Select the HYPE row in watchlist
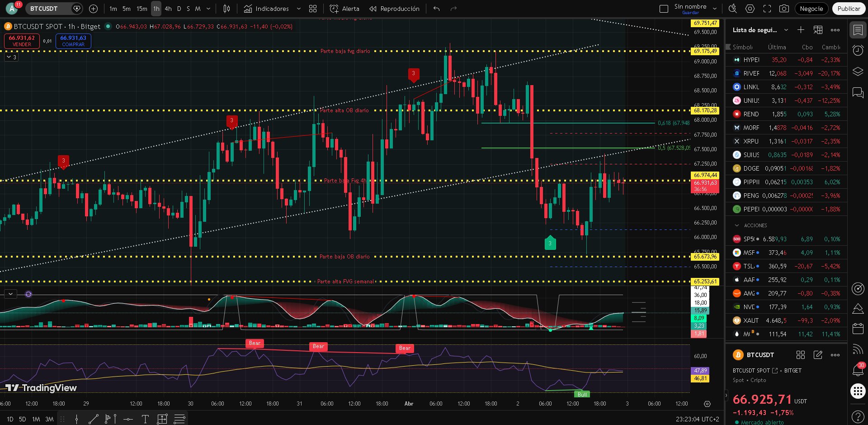Screen dimensions: 868x425 click(786, 60)
